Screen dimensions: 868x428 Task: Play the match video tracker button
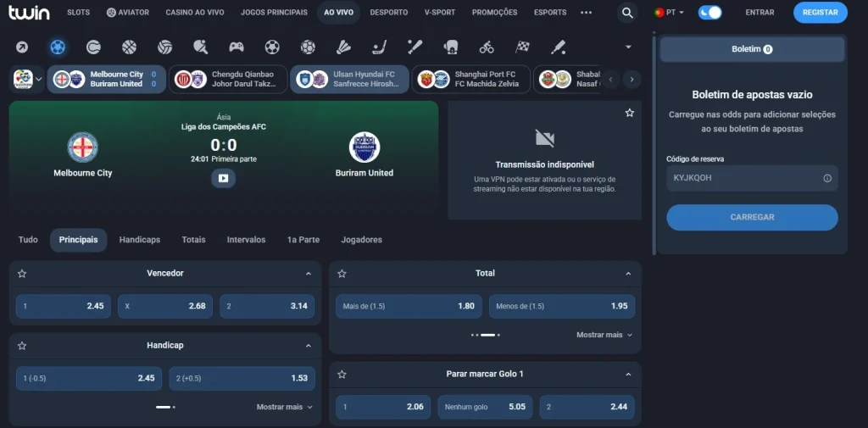223,178
